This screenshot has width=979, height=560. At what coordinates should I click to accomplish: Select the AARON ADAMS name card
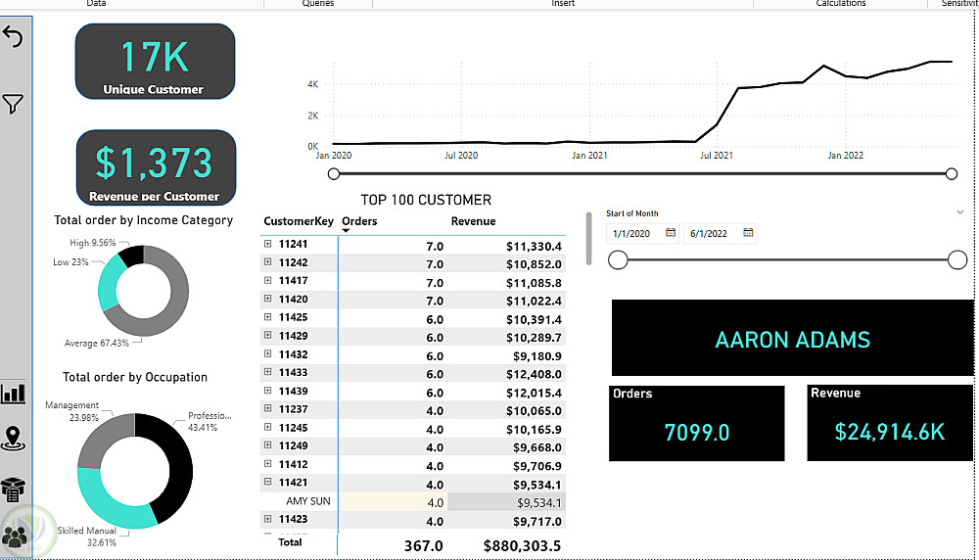[792, 338]
